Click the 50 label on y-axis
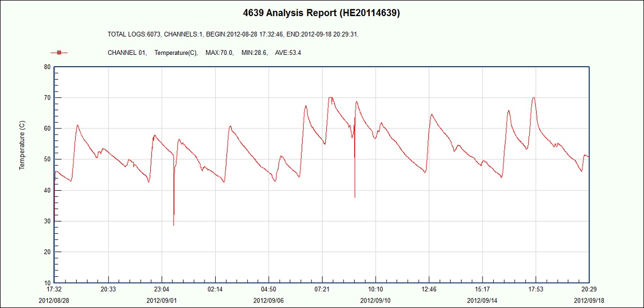644x308 pixels. click(x=47, y=160)
